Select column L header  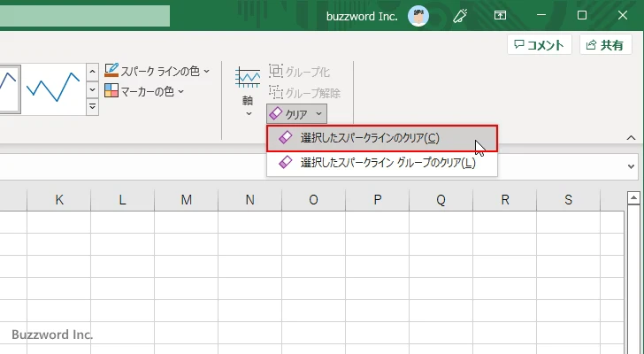[122, 200]
